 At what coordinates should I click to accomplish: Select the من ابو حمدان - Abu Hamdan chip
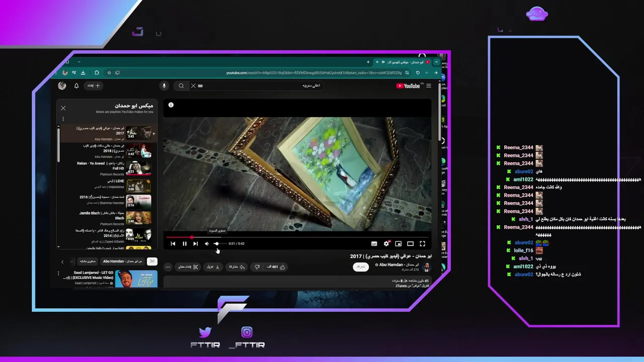point(123,261)
